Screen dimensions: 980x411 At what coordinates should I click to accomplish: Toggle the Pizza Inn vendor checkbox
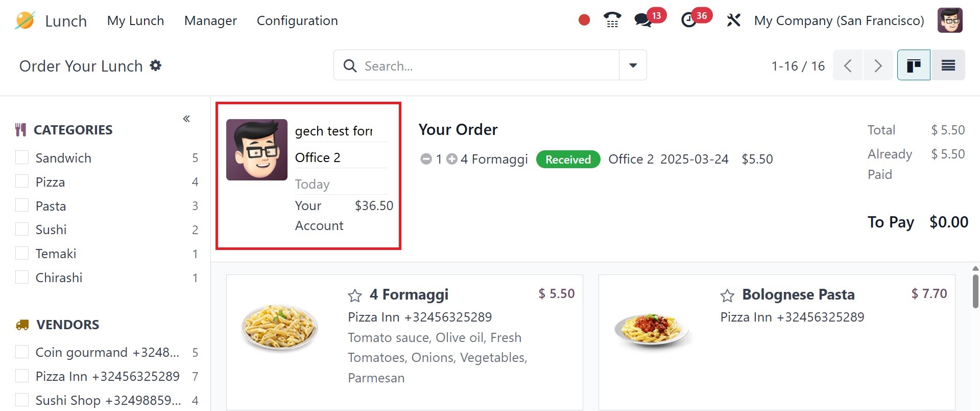click(22, 376)
